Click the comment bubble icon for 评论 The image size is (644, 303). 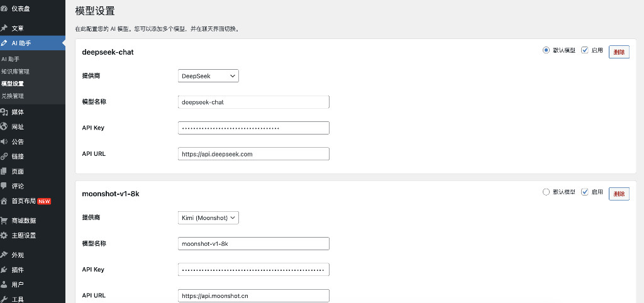(4, 186)
